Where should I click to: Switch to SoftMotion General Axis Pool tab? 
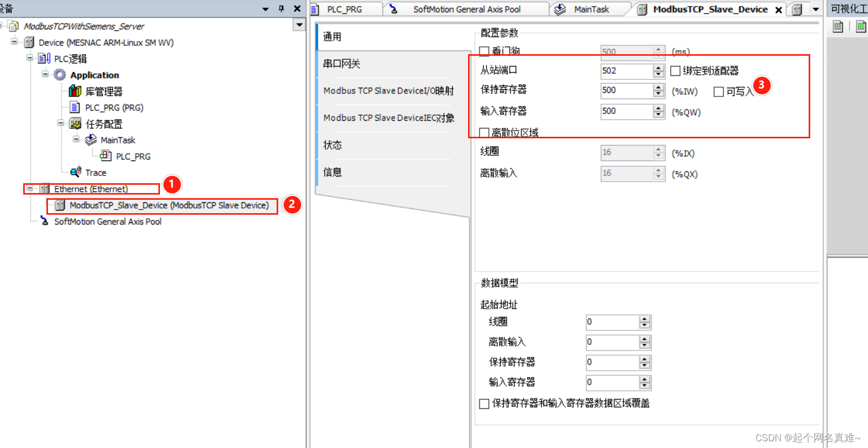pos(467,9)
